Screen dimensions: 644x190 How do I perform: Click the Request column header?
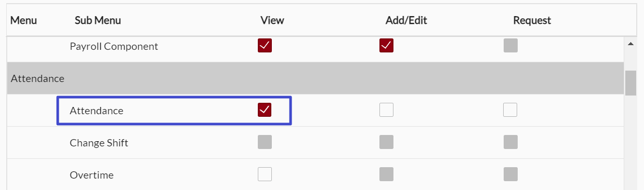532,20
